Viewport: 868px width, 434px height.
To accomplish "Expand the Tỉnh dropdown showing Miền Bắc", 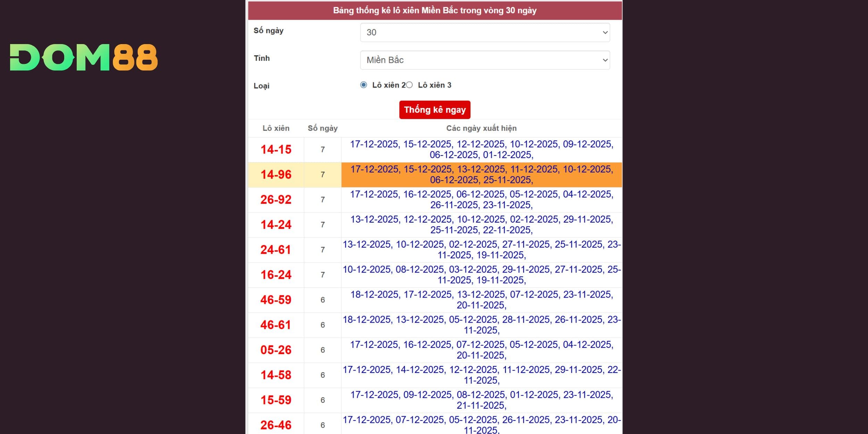I will [x=485, y=60].
